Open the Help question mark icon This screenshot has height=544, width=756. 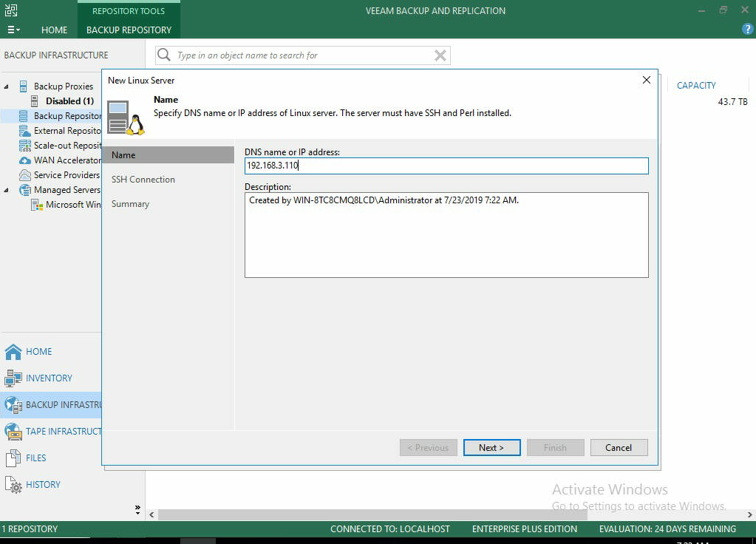tap(747, 30)
